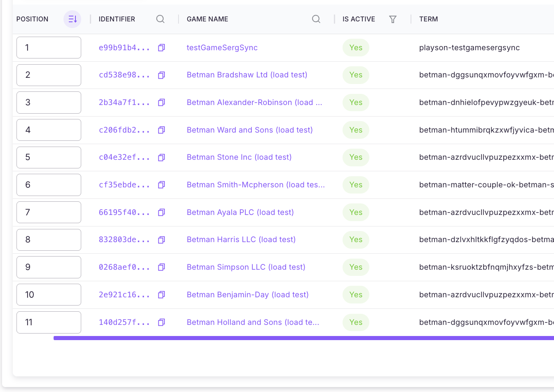Copy identifier 140d257f to clipboard
The width and height of the screenshot is (554, 392).
point(162,322)
